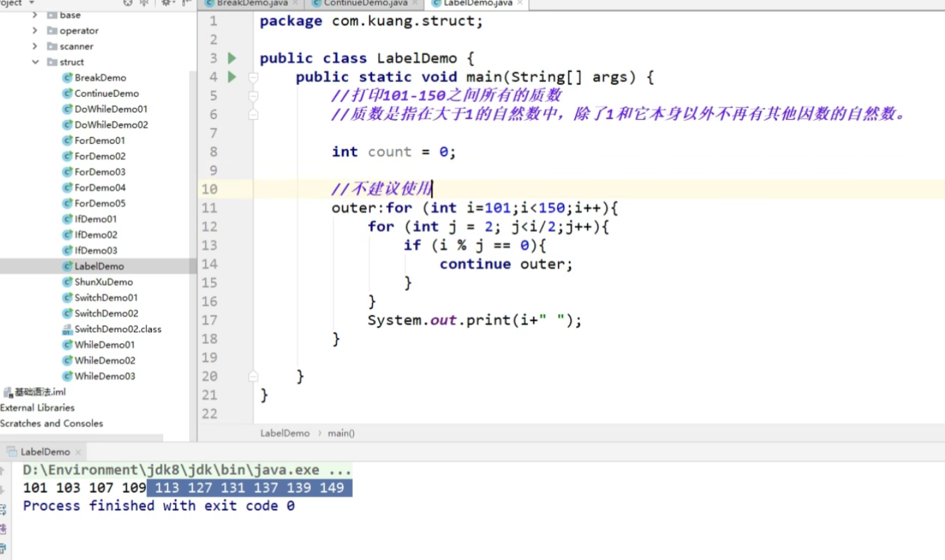The image size is (945, 560).
Task: Click the main() breadcrumb
Action: pyautogui.click(x=341, y=433)
